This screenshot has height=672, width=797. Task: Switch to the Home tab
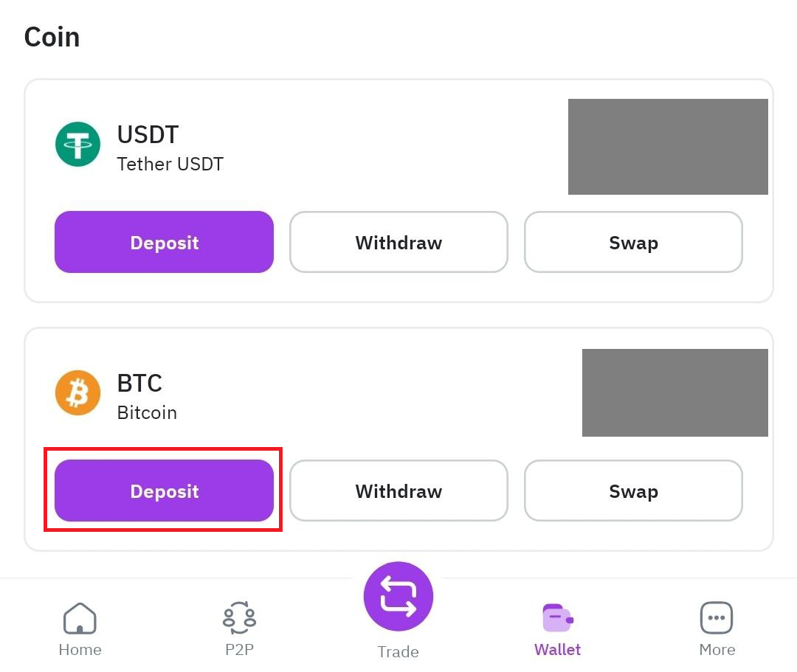point(80,649)
